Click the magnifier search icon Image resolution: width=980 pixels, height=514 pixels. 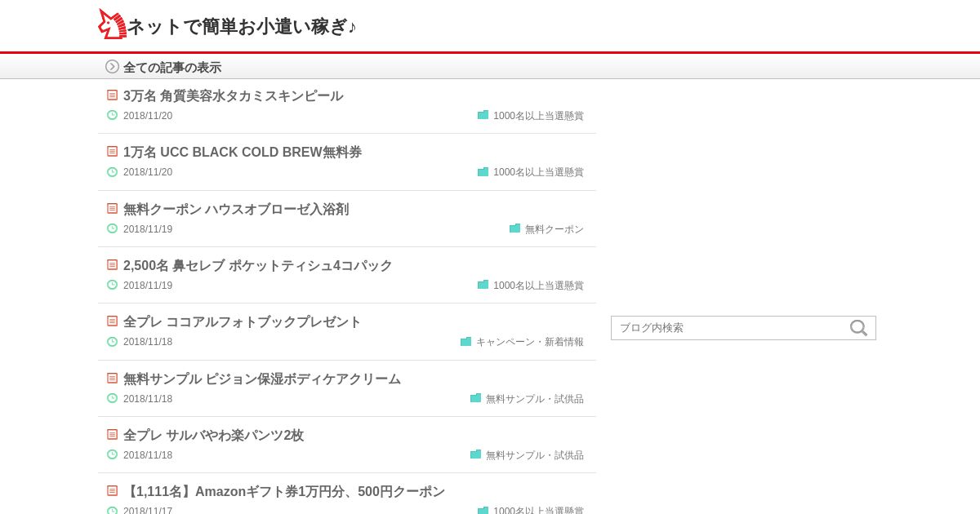(x=858, y=328)
